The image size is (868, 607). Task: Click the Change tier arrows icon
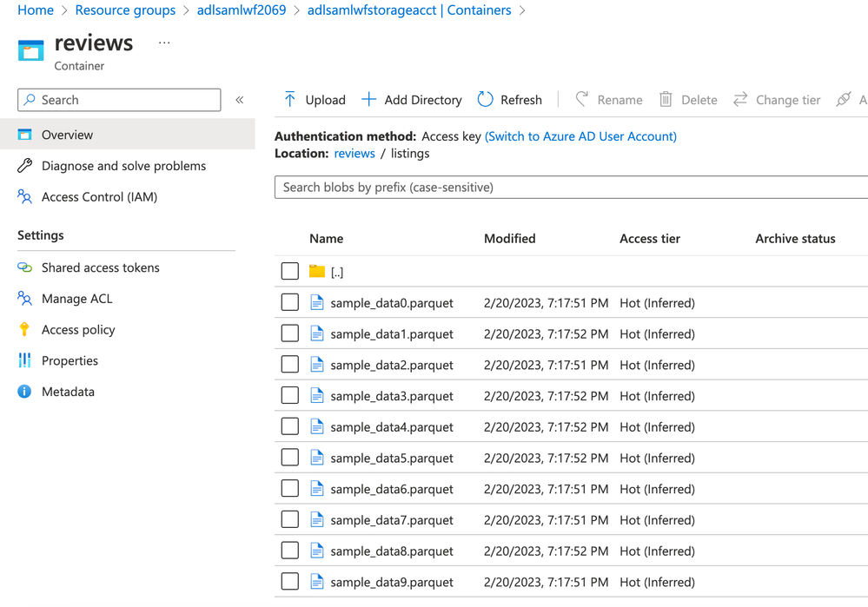point(740,100)
